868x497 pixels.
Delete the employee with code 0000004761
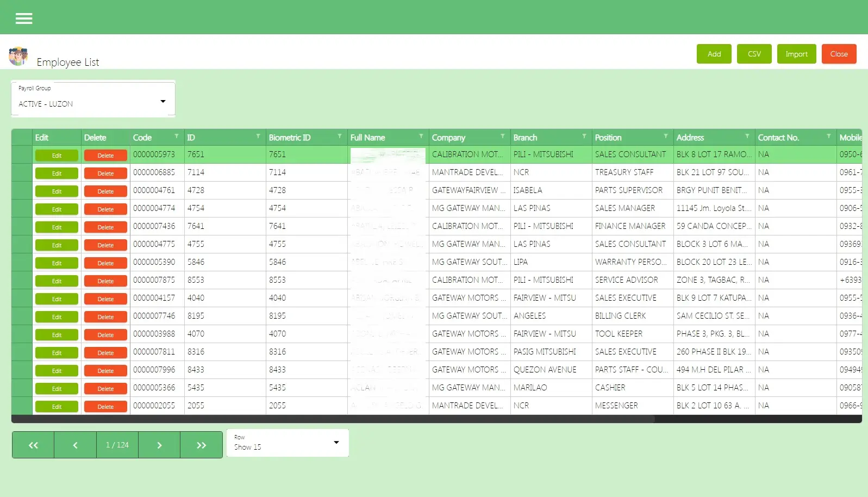point(105,191)
